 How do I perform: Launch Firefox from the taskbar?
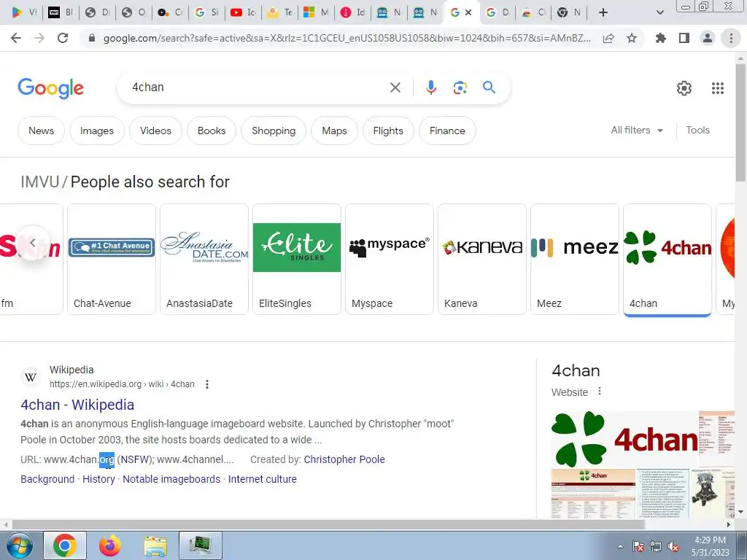[109, 545]
